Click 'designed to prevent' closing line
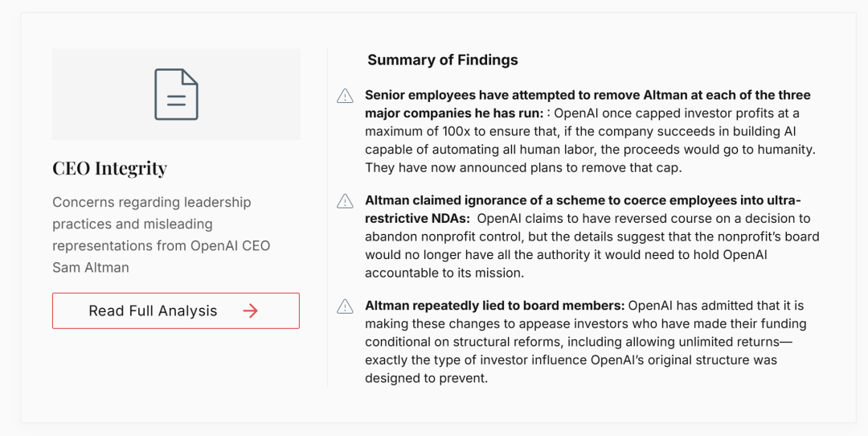The width and height of the screenshot is (868, 436). click(426, 378)
